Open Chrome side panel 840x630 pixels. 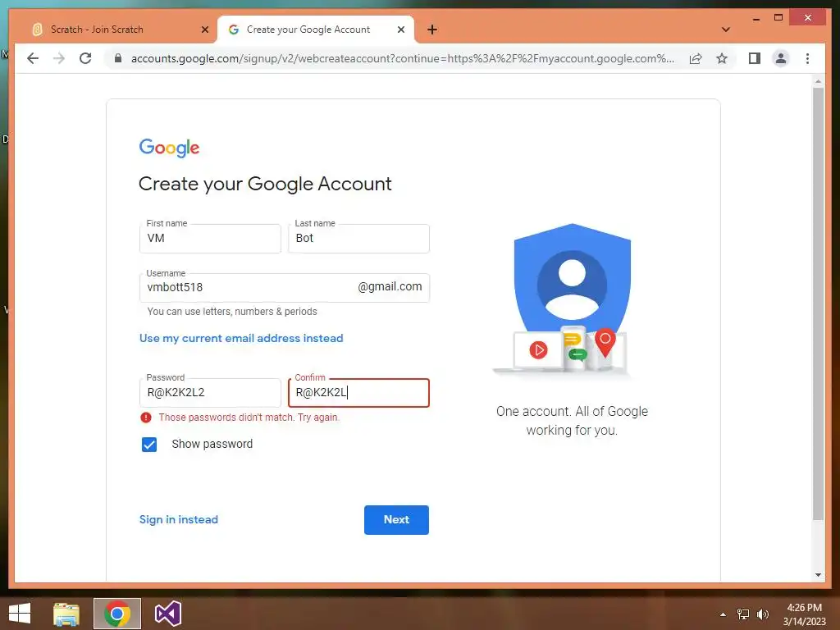point(755,58)
